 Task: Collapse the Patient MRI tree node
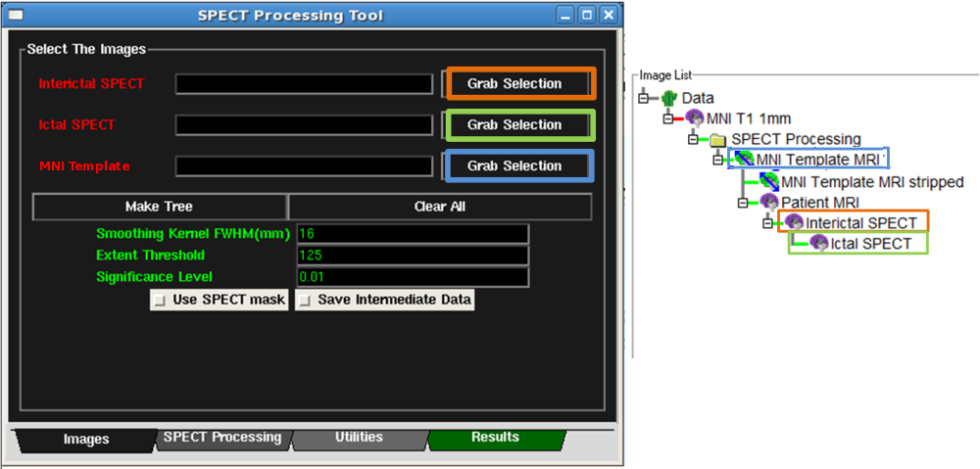point(744,202)
